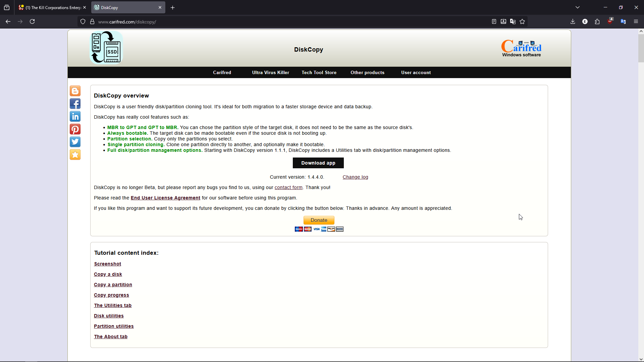Image resolution: width=644 pixels, height=362 pixels.
Task: Open the browser hamburger menu
Action: tap(636, 22)
